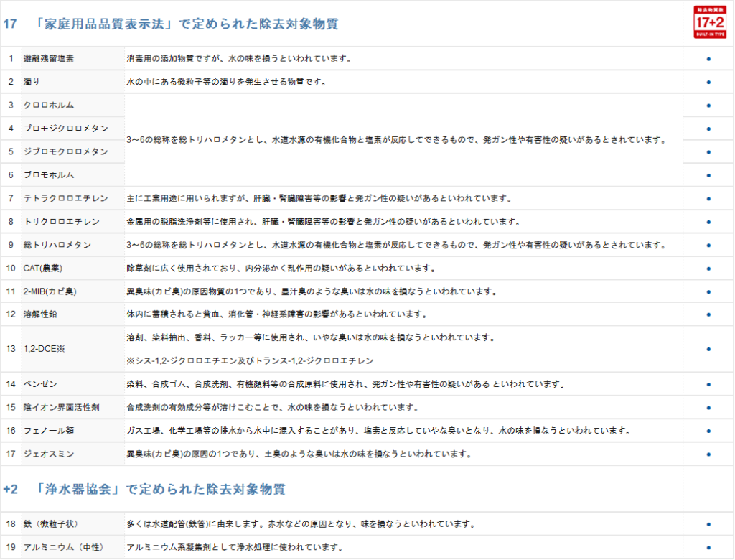Click the blue dot in the アルミニウム（中性） row
The image size is (735, 560).
click(708, 547)
